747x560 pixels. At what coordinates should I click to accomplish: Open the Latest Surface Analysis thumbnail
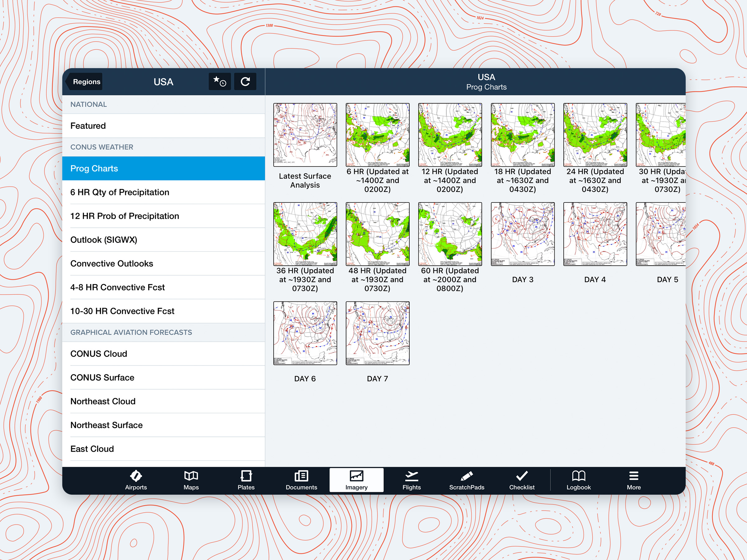pos(305,135)
